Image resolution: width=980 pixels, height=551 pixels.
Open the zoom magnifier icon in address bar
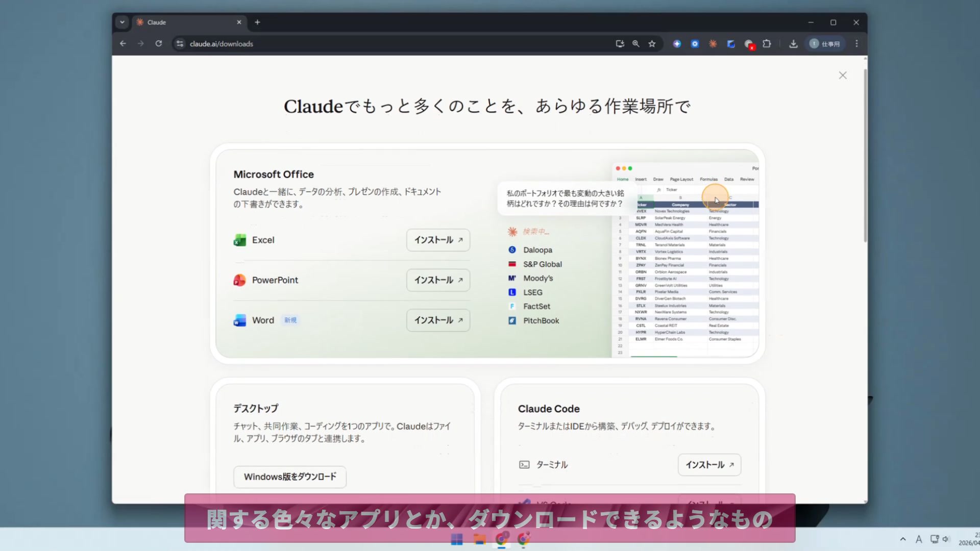click(x=636, y=44)
